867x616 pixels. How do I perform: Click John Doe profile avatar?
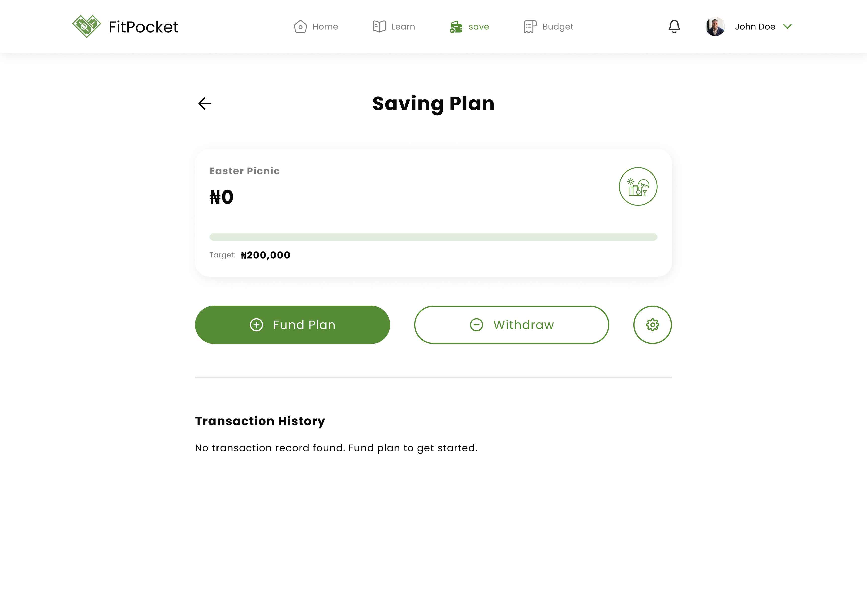click(x=715, y=27)
